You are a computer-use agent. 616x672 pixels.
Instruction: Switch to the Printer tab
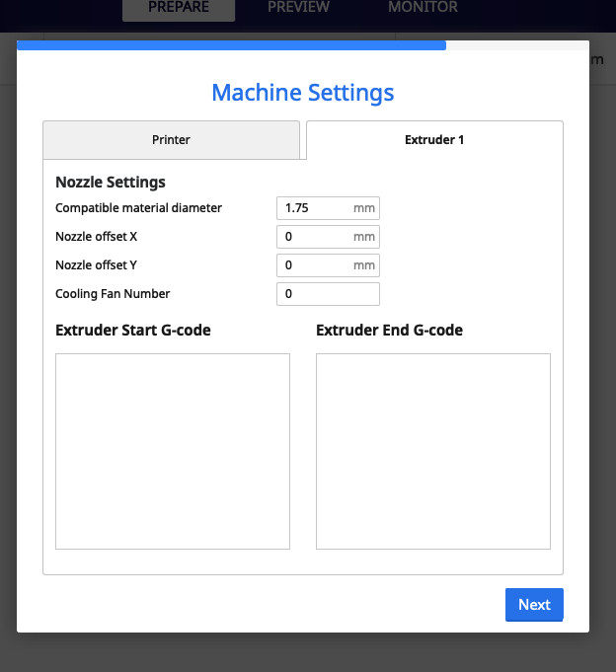tap(171, 140)
